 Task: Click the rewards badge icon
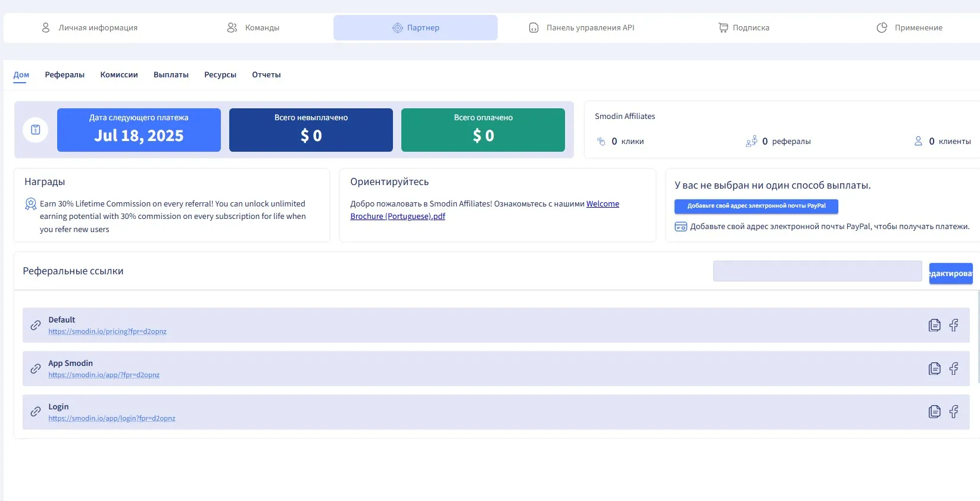click(x=31, y=204)
